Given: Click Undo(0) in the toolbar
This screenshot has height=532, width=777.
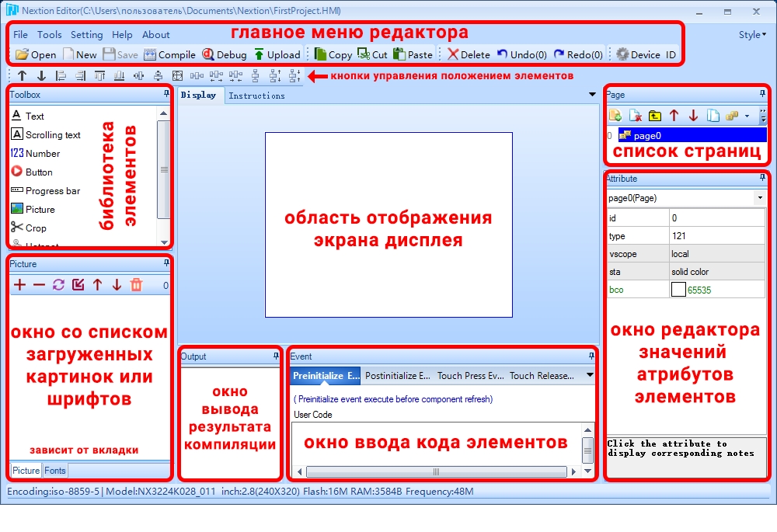Looking at the screenshot, I should coord(522,54).
